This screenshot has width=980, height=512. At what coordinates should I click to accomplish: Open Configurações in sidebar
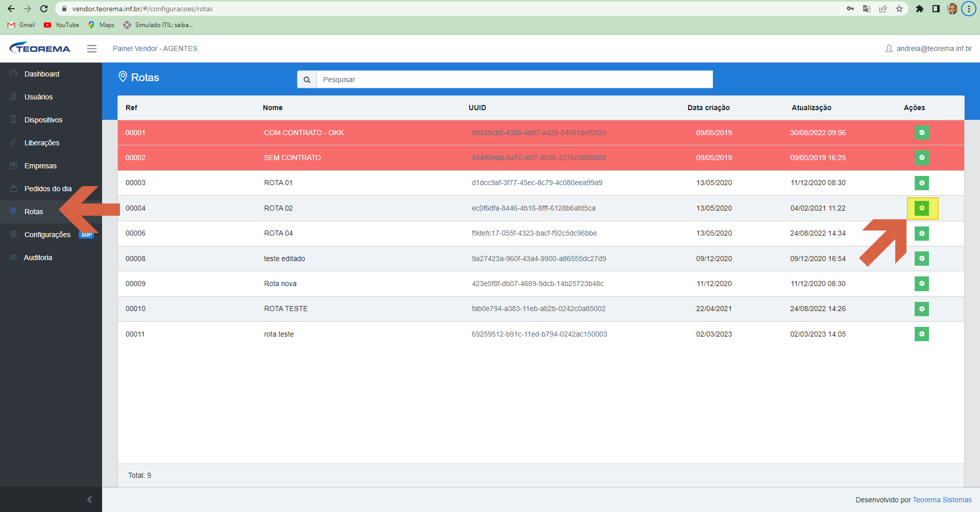point(51,235)
